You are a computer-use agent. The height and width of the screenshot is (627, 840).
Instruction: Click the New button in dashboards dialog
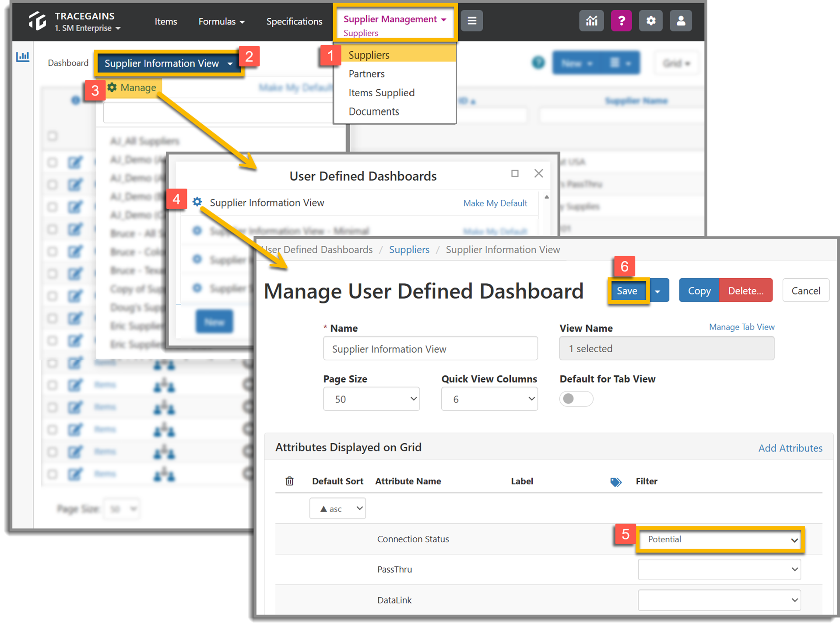coord(214,322)
